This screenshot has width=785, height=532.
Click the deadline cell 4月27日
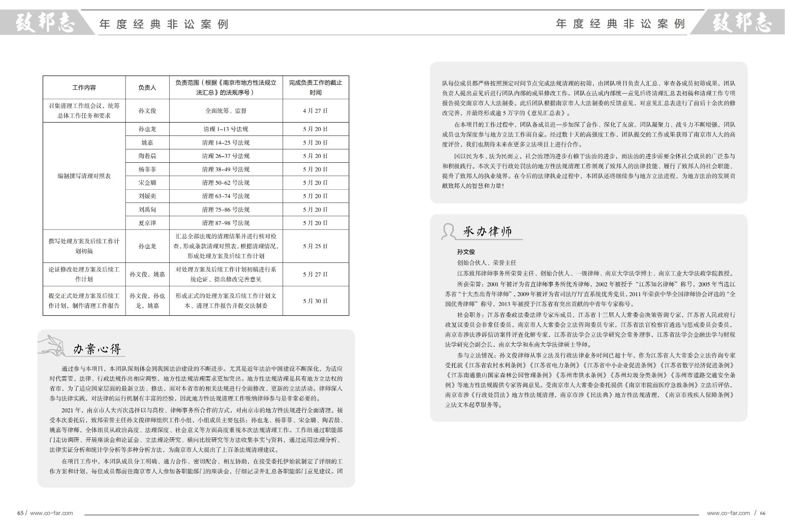(x=315, y=111)
